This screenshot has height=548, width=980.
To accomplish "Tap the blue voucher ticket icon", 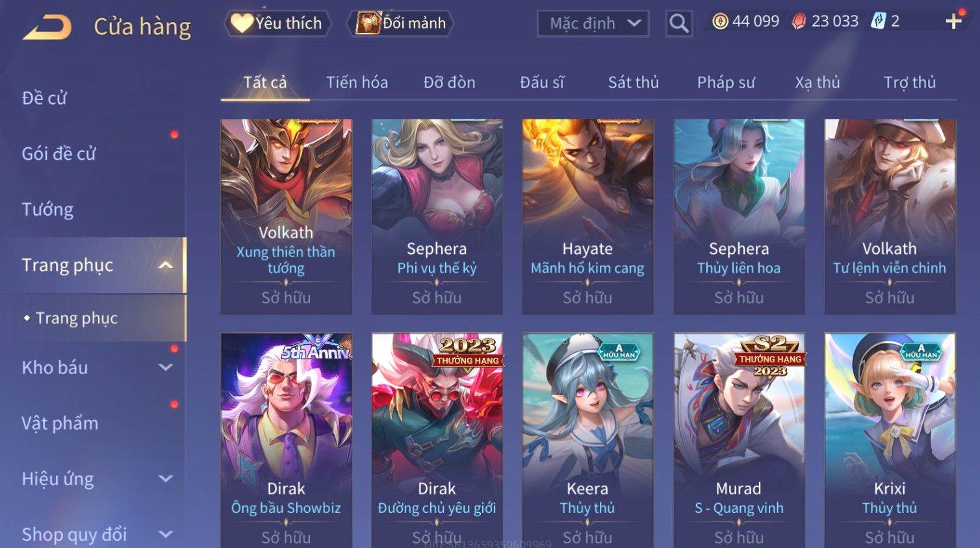I will (x=878, y=21).
